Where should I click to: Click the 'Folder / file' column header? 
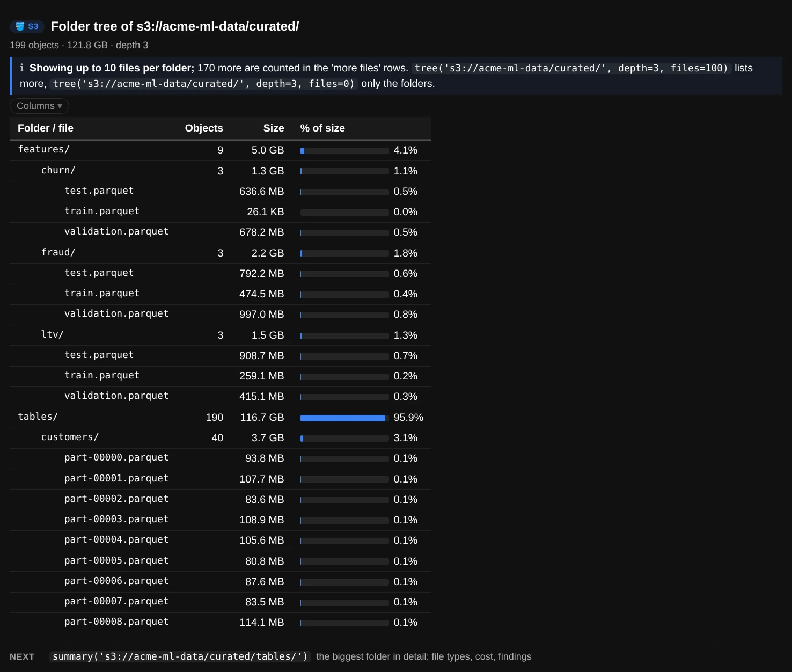(46, 128)
